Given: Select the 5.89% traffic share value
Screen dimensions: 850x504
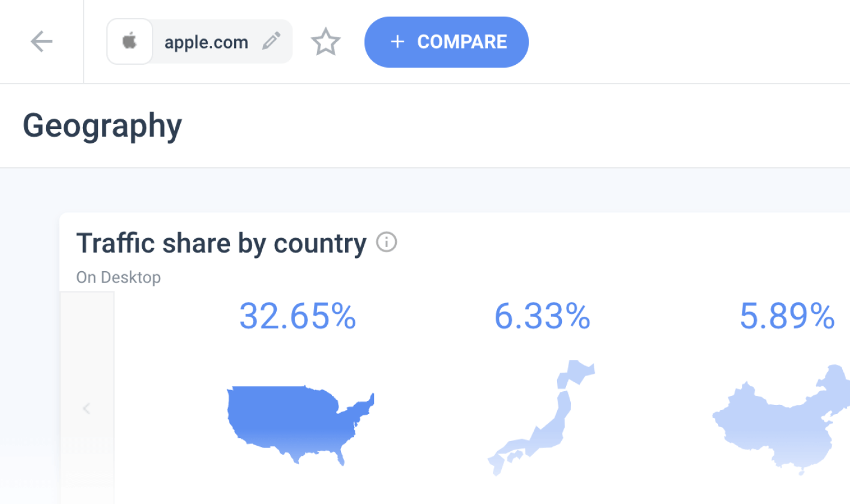Looking at the screenshot, I should tap(787, 316).
